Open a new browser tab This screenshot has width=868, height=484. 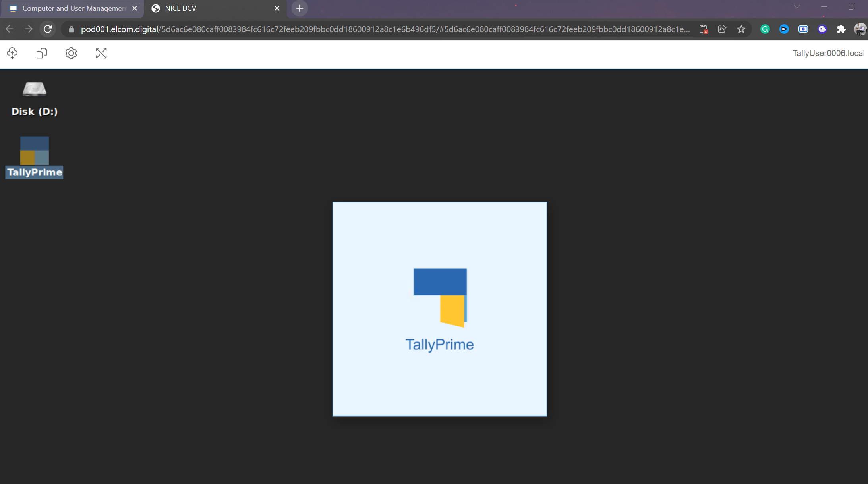300,8
